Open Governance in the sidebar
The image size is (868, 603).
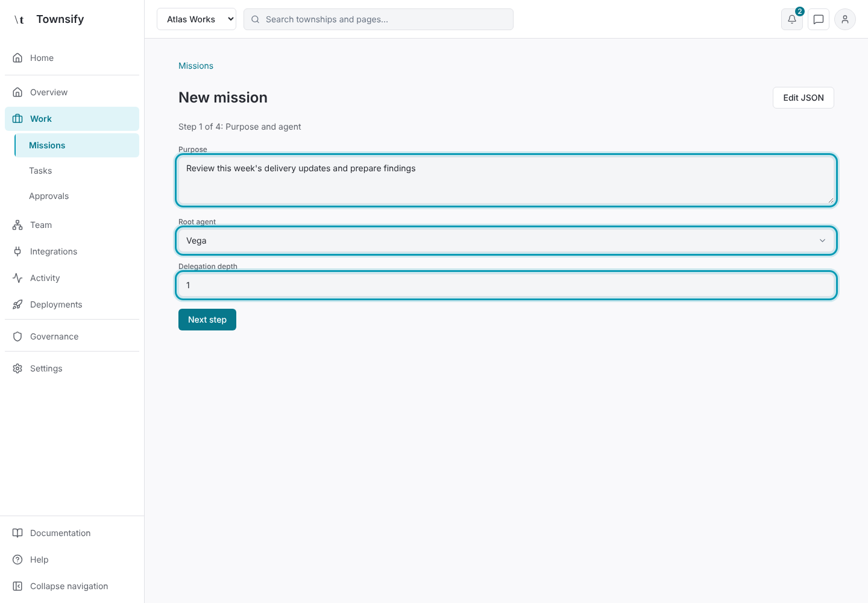point(72,336)
